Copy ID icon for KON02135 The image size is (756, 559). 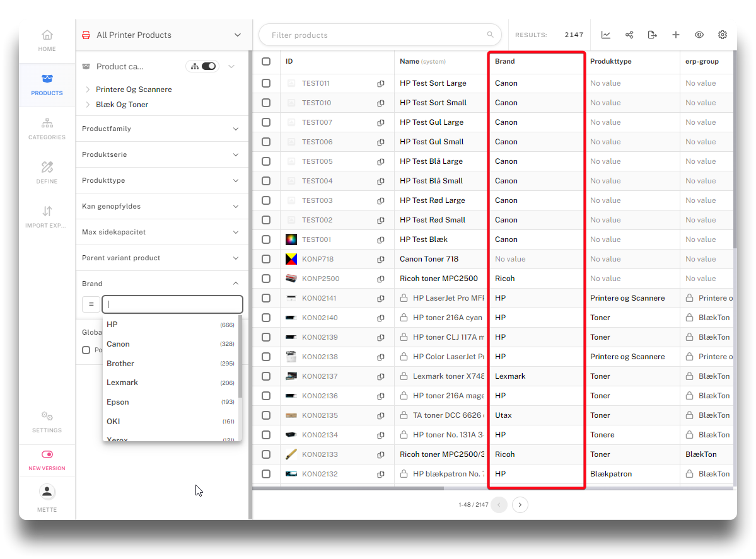point(380,415)
